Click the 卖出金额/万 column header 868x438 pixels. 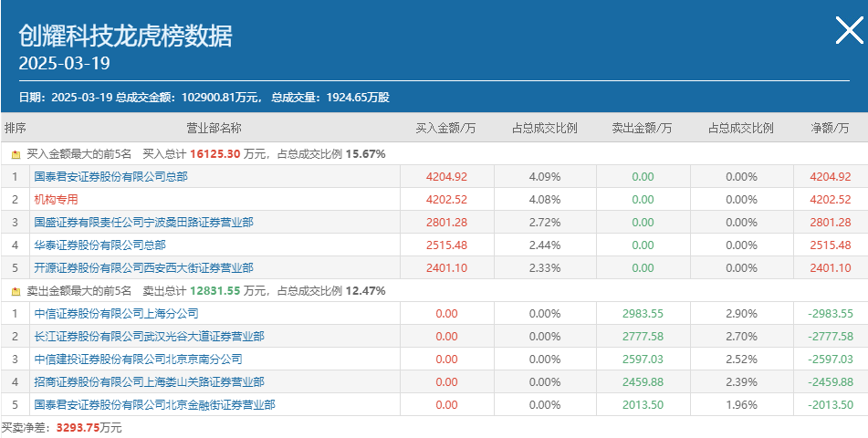click(643, 128)
